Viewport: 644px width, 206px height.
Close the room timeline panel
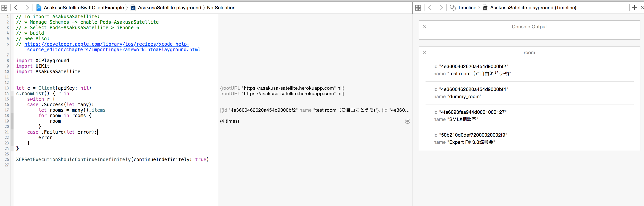[x=424, y=53]
